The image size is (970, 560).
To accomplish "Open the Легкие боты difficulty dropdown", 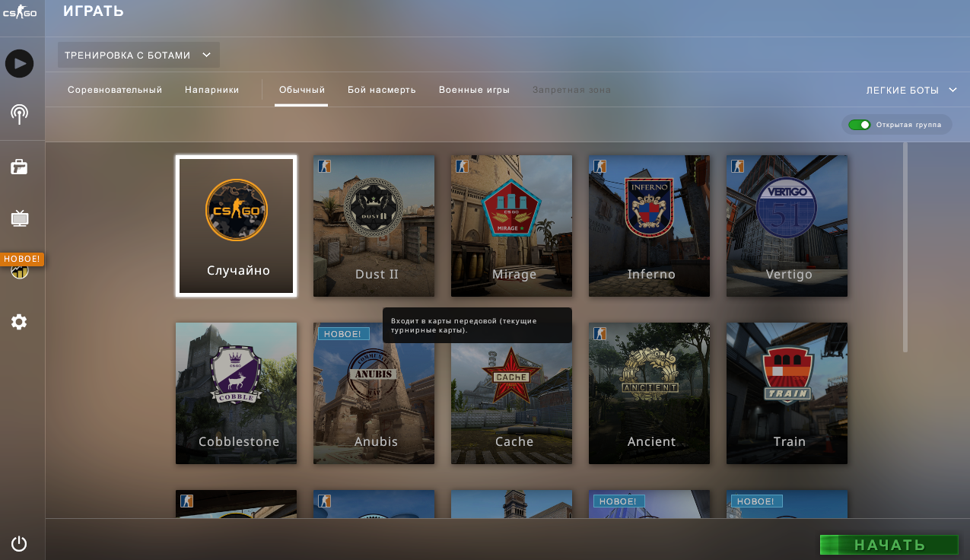I will coord(911,90).
